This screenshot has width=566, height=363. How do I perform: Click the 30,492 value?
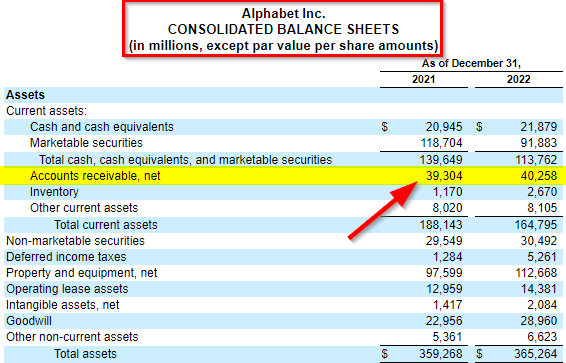(539, 241)
